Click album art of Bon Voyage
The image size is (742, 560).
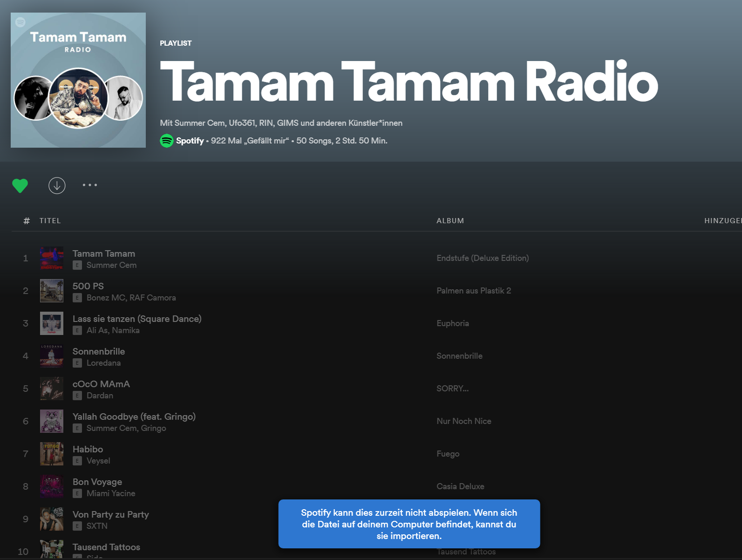click(x=52, y=486)
